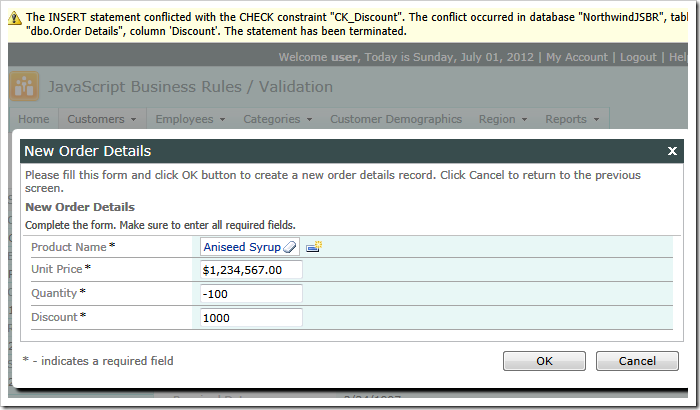Select the warning icon in the error message bar
Screen dimensions: 700x410
tap(15, 18)
